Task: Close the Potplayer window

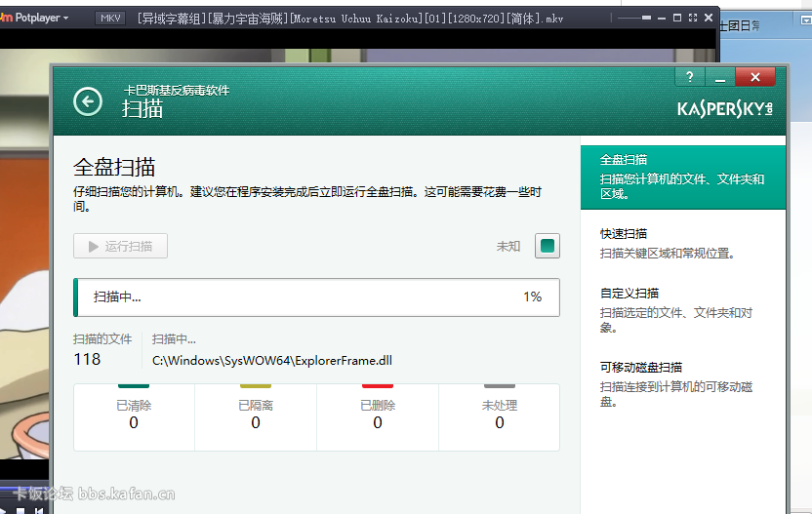Action: coord(709,19)
